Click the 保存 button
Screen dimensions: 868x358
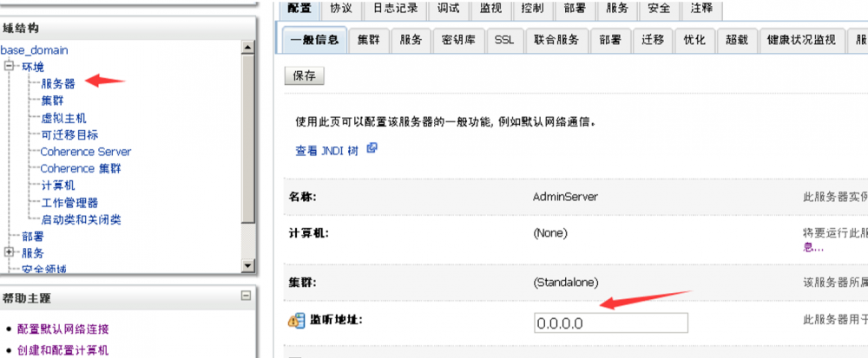point(304,76)
